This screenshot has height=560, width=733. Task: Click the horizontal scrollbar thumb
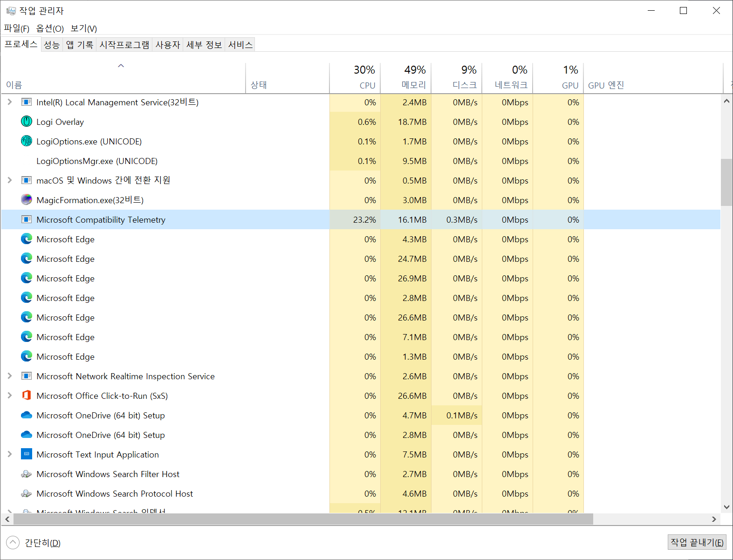303,519
